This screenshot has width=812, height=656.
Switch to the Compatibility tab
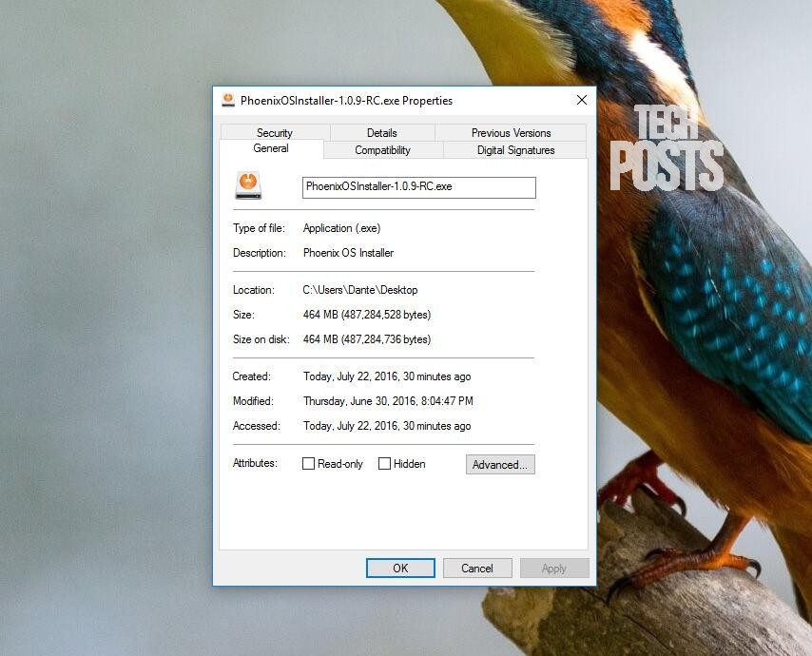[x=382, y=150]
